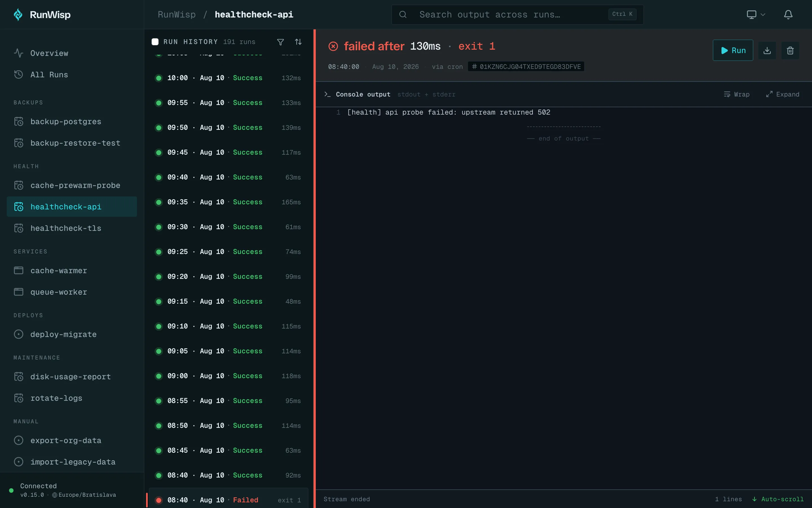Viewport: 812px width, 508px height.
Task: Select the 09:55 Aug 10 run
Action: tap(228, 103)
